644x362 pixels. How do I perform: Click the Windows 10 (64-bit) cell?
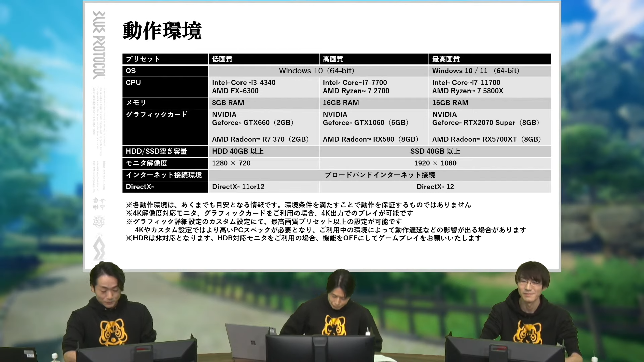319,71
